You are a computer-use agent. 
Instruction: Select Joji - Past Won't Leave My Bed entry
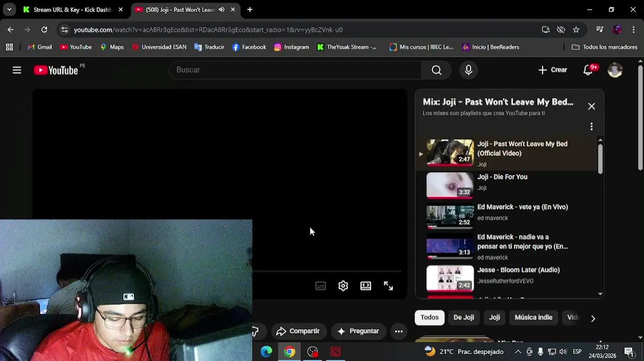[x=507, y=153]
